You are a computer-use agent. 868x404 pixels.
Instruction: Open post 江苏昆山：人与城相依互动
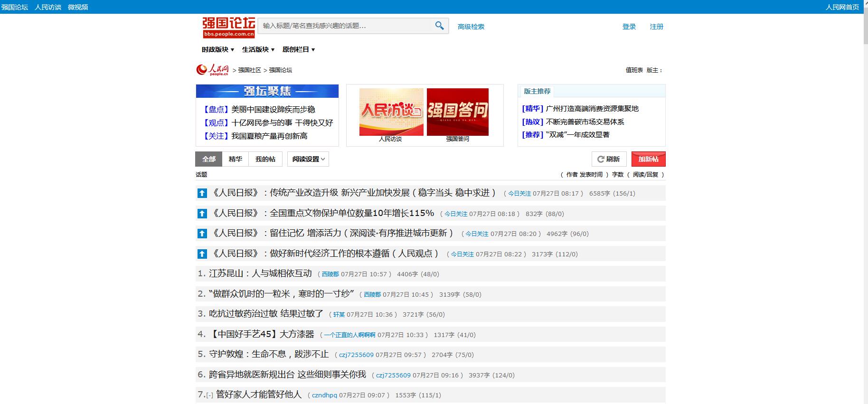(260, 273)
